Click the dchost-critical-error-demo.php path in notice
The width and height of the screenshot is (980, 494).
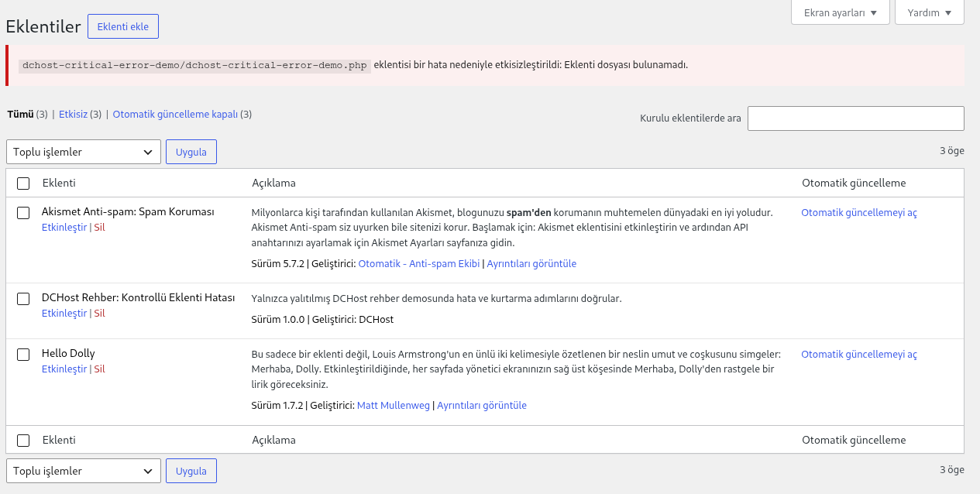point(194,65)
